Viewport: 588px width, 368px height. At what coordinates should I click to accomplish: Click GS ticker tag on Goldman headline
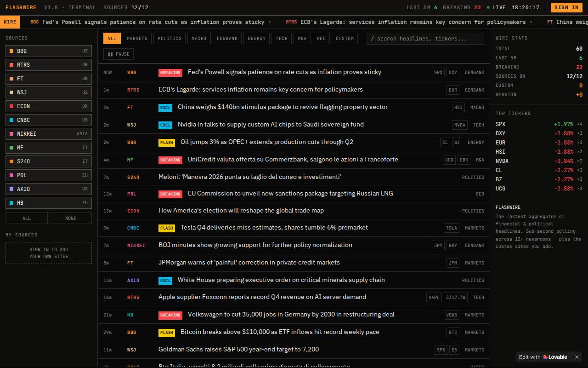click(x=454, y=350)
